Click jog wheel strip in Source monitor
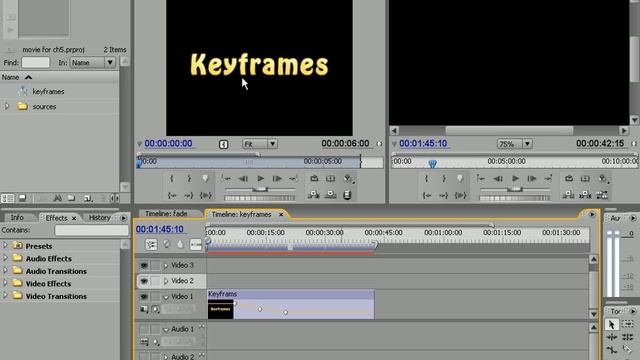Image resolution: width=640 pixels, height=360 pixels. click(x=260, y=198)
